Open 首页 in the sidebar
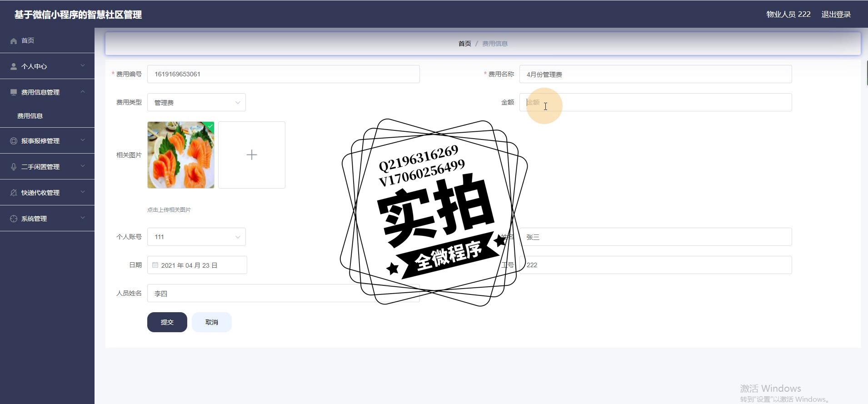This screenshot has height=404, width=868. click(47, 40)
